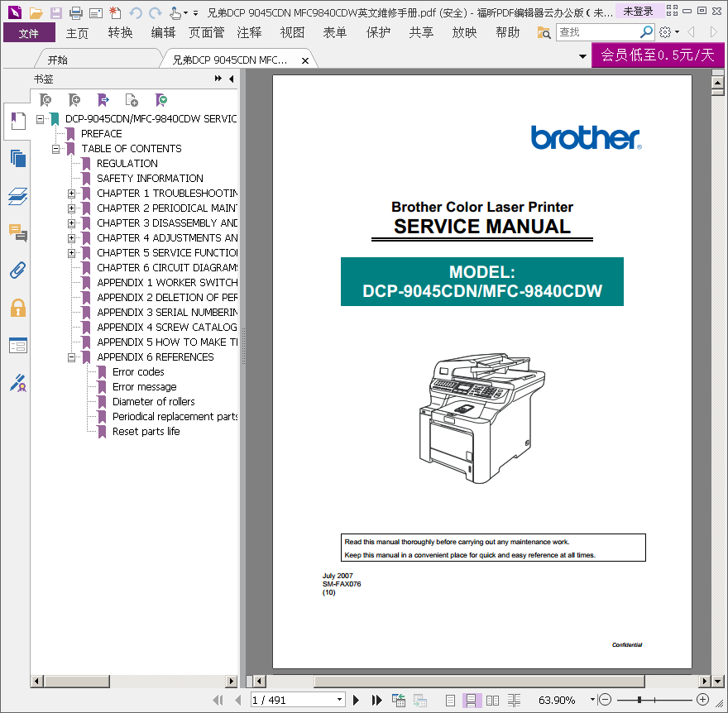Collapse TABLE OF CONTENTS bookmark
This screenshot has height=713, width=728.
click(x=55, y=149)
